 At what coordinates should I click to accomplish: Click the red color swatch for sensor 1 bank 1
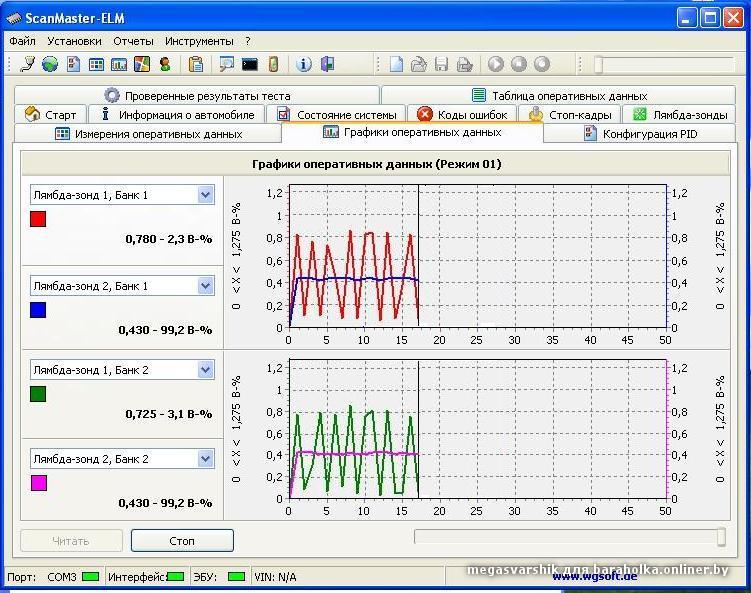coord(38,219)
